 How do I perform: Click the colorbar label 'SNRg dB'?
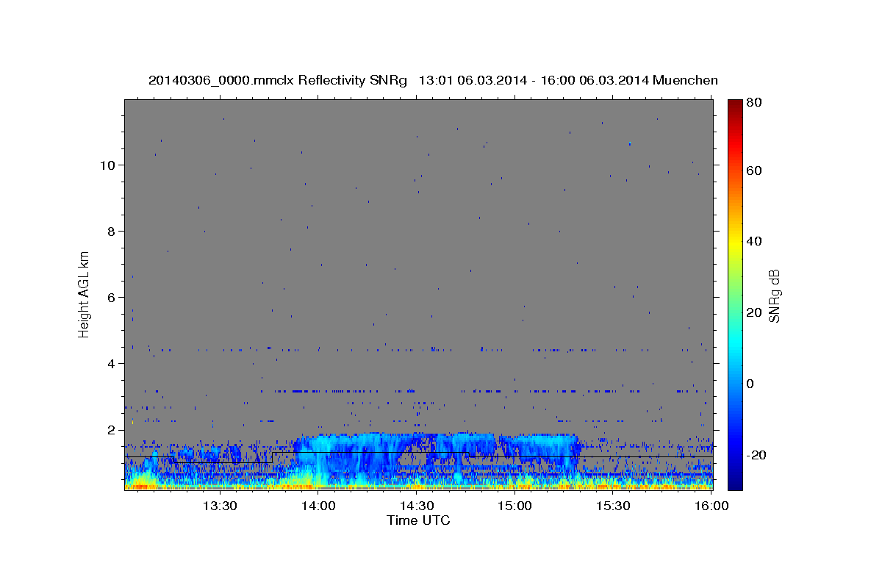(774, 295)
